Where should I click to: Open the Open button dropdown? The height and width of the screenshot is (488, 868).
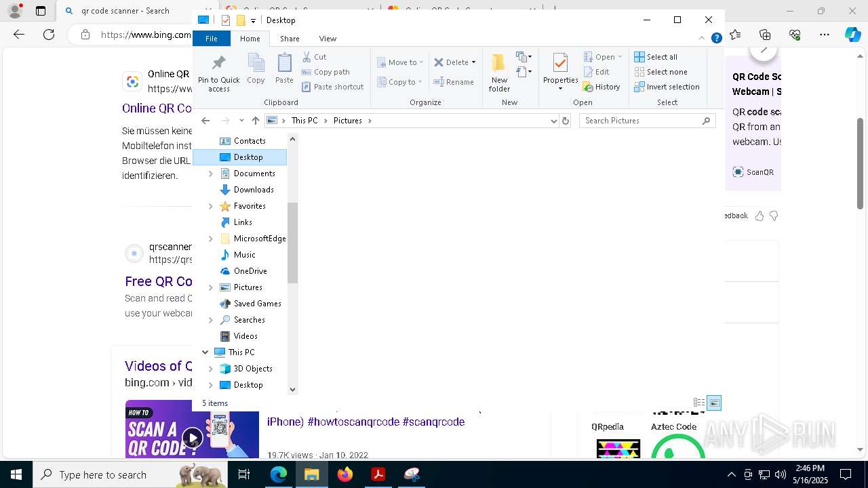tap(620, 57)
